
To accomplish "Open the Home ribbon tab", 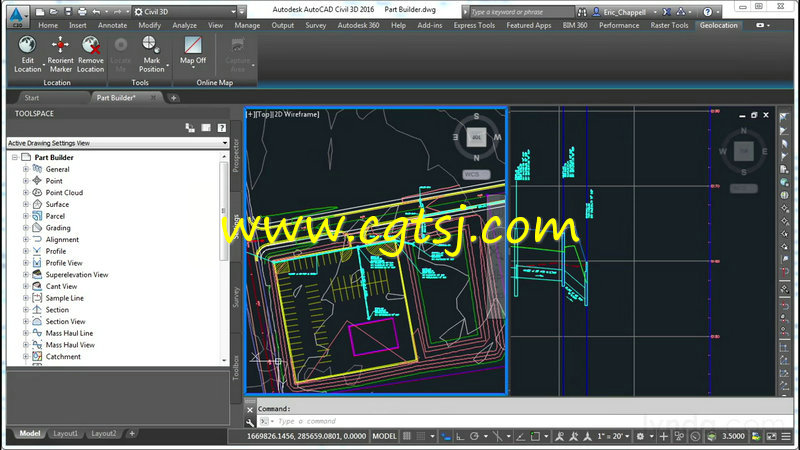I will (48, 25).
